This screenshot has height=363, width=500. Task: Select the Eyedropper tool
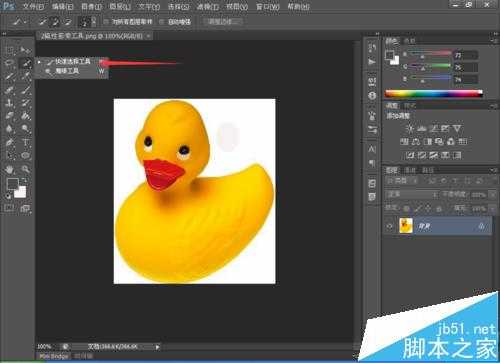(25, 76)
